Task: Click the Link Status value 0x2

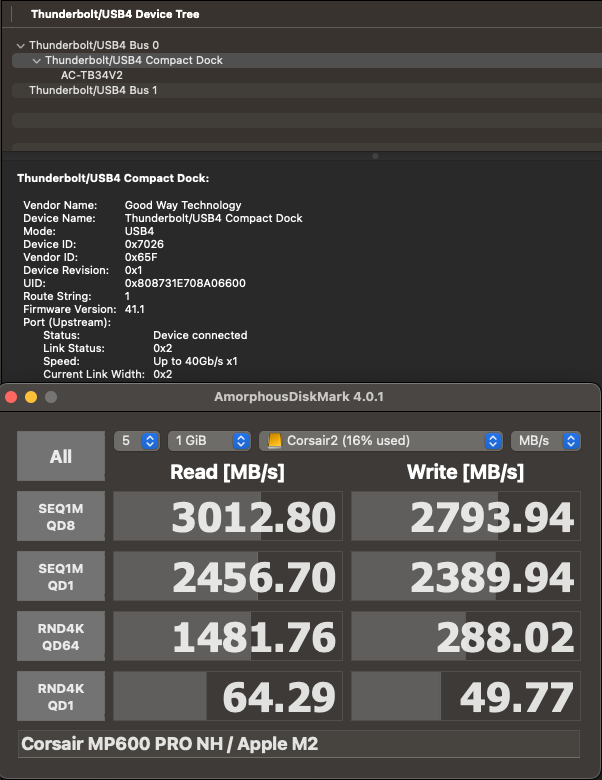Action: (x=163, y=348)
